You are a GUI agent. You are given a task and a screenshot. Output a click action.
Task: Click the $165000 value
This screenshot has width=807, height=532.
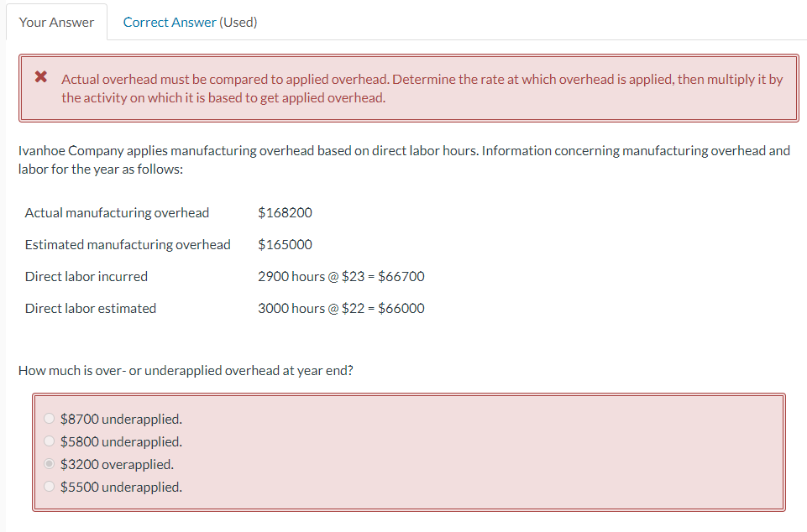285,244
